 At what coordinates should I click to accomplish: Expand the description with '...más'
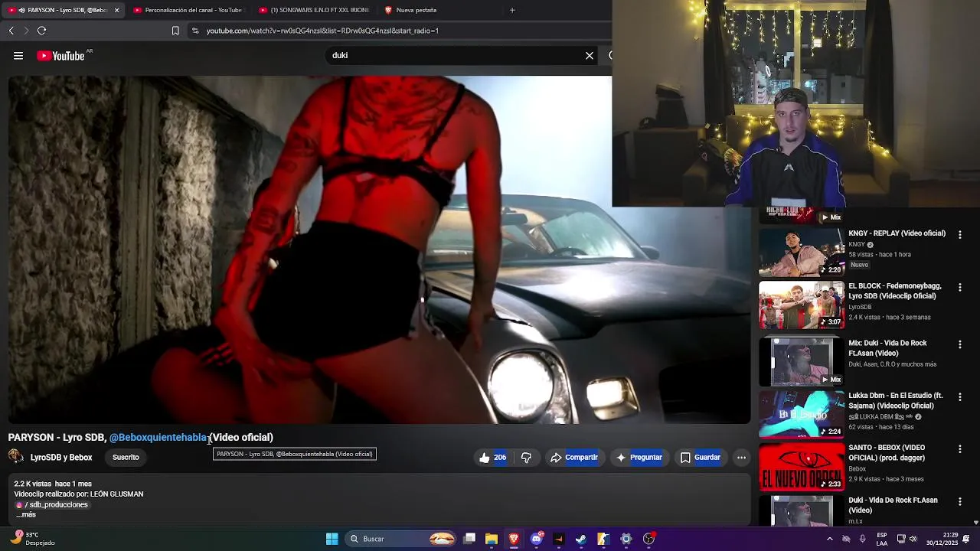click(x=26, y=514)
